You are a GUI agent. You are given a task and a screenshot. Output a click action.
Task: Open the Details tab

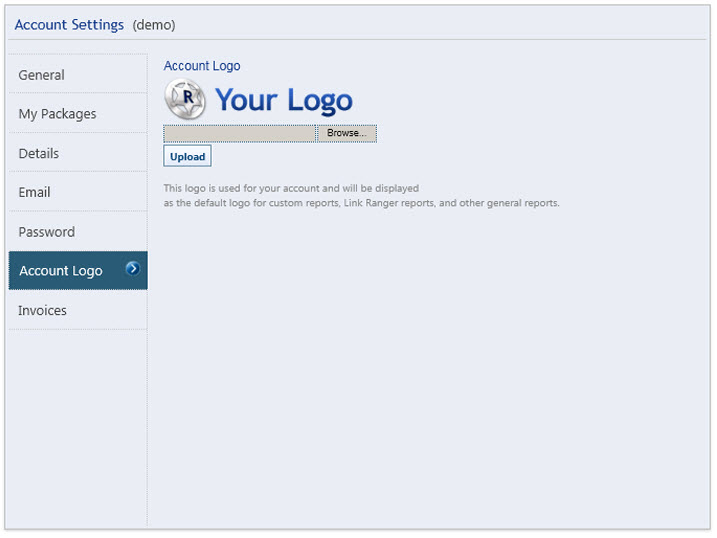[38, 153]
